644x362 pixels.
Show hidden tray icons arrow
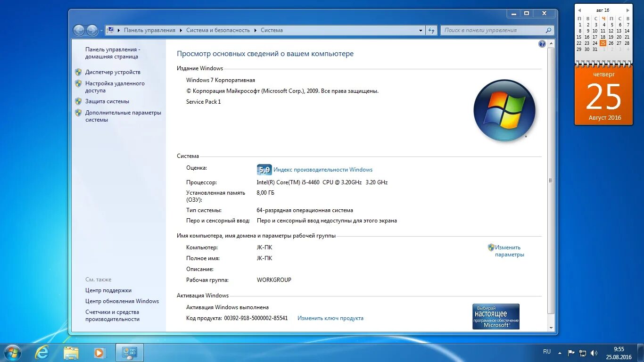560,353
